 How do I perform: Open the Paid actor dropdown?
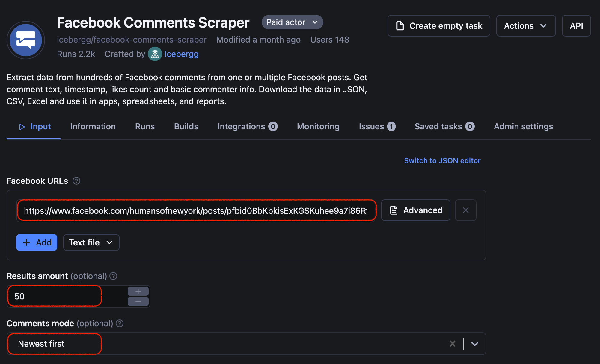coord(292,22)
